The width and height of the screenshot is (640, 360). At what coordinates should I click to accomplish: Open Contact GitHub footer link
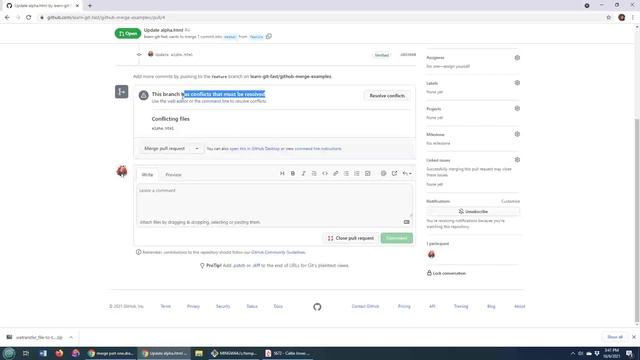click(x=365, y=306)
